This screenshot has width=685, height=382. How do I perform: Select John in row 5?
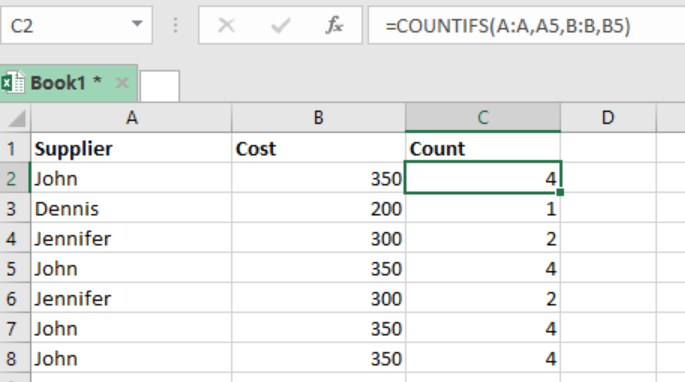coord(131,268)
